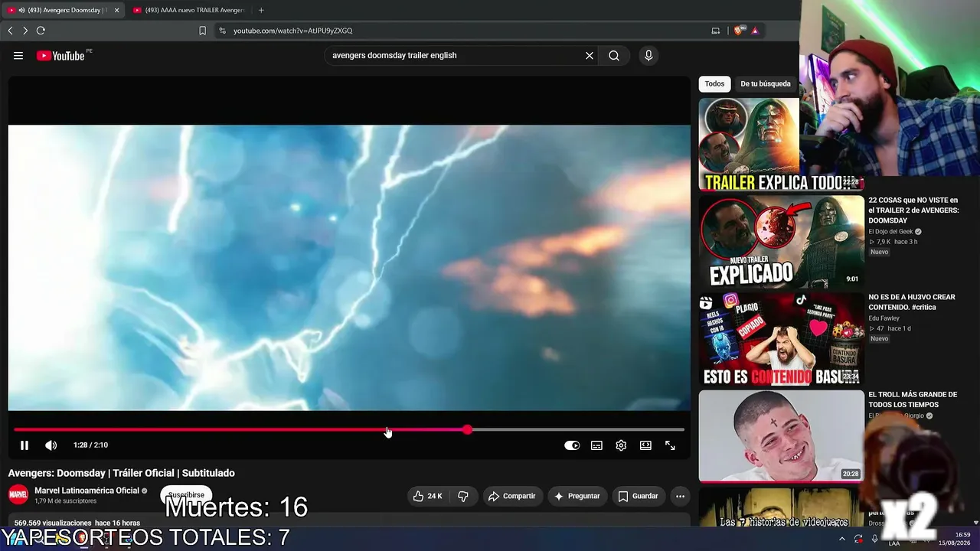This screenshot has width=980, height=551.
Task: Save the video with Guardar
Action: coord(639,496)
